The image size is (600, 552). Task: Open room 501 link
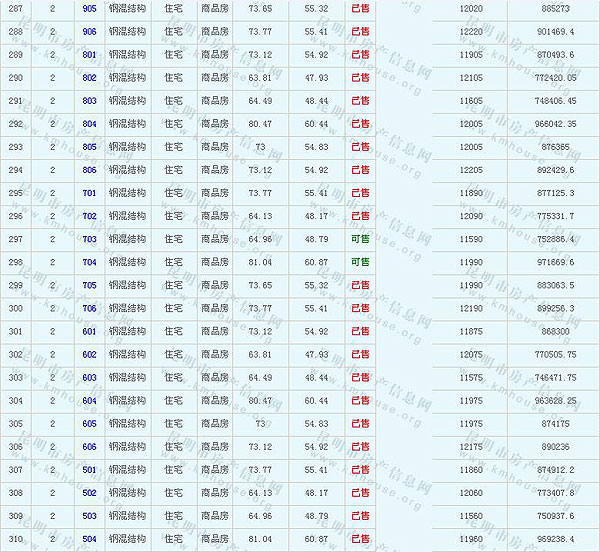point(90,470)
